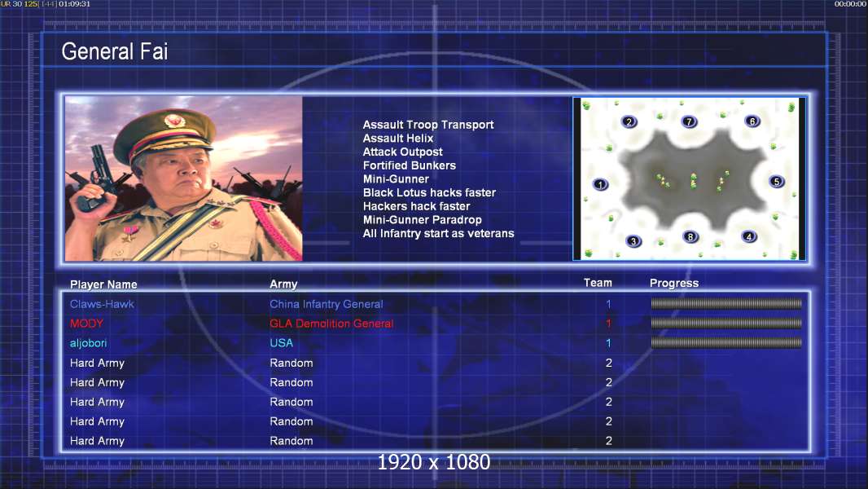The image size is (868, 489).
Task: Click the General Fai portrait image
Action: pyautogui.click(x=184, y=178)
